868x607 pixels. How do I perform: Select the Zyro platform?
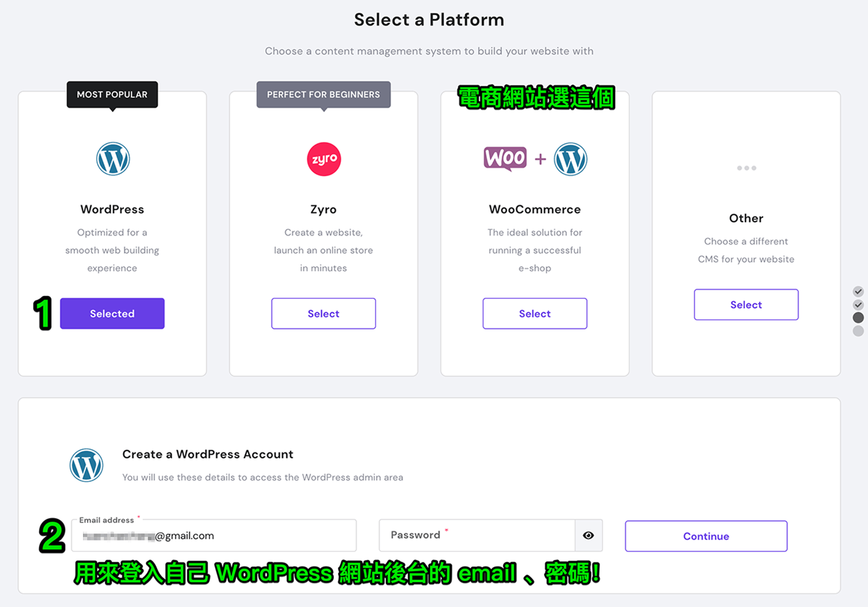pos(323,313)
